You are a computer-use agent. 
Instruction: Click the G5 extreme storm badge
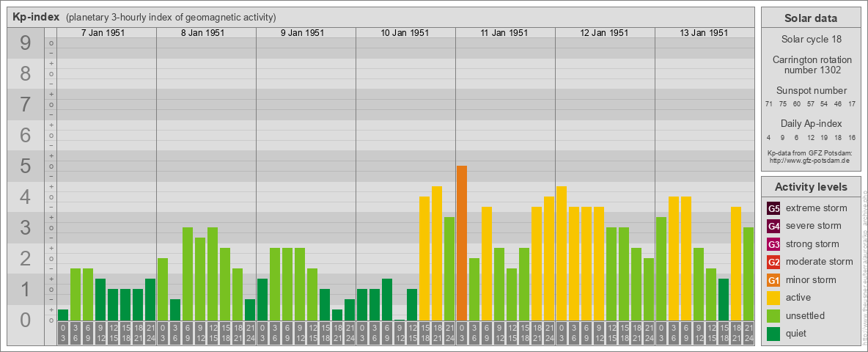click(x=773, y=209)
